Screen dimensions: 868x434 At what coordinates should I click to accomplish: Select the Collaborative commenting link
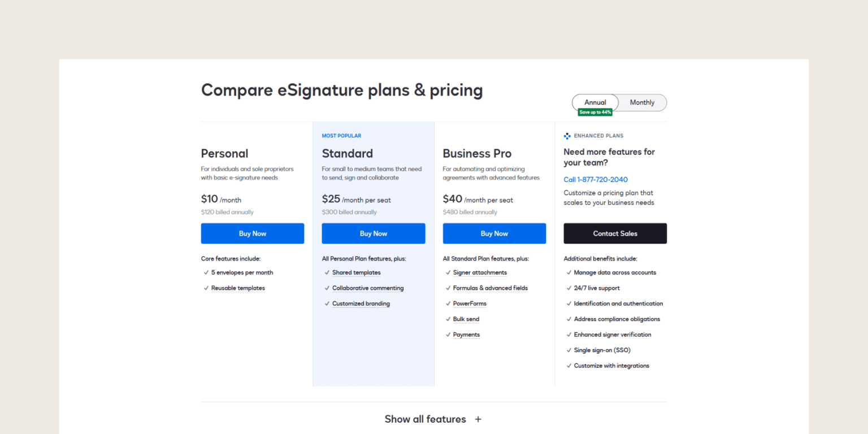pyautogui.click(x=367, y=288)
